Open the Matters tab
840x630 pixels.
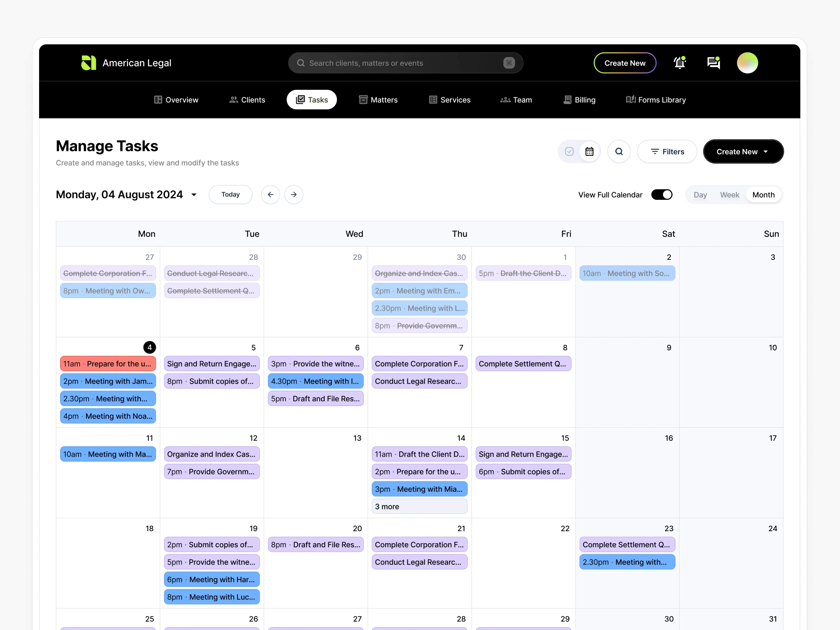pyautogui.click(x=378, y=100)
